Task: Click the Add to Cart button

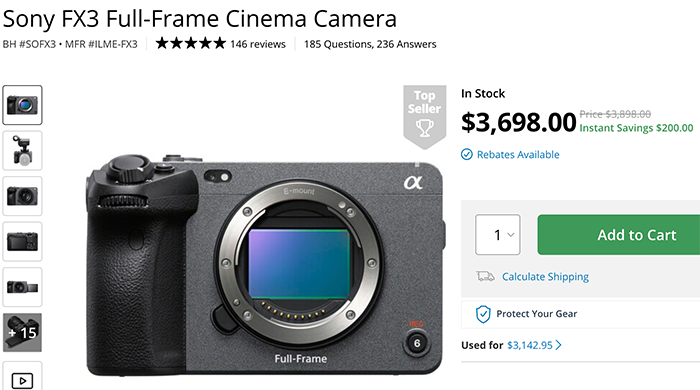Action: pyautogui.click(x=619, y=235)
